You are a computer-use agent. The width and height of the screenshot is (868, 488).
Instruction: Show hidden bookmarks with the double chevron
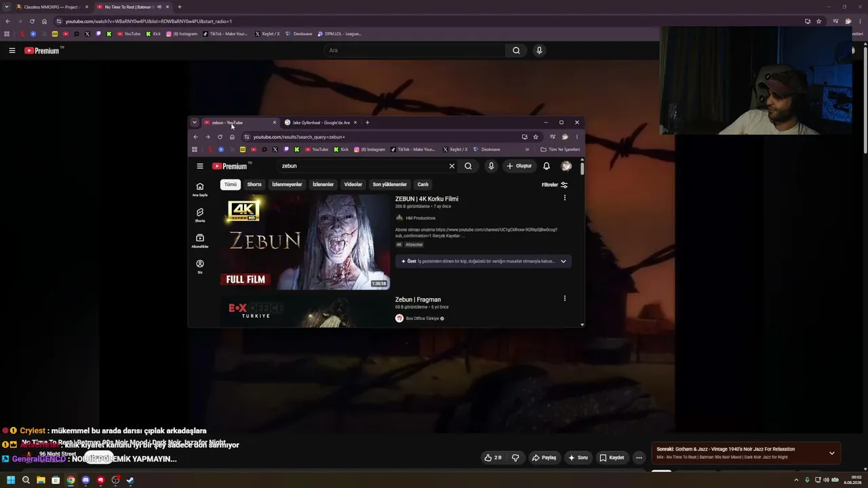pyautogui.click(x=527, y=149)
